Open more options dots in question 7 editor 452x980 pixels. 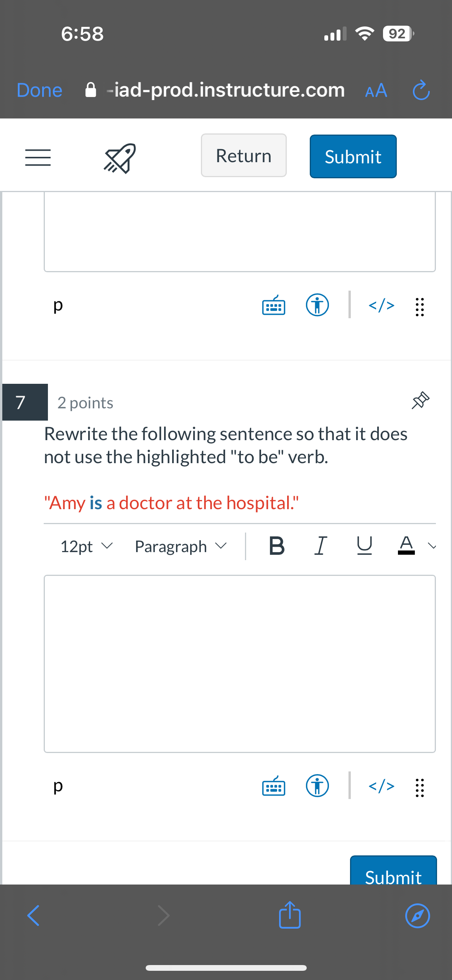click(x=420, y=788)
